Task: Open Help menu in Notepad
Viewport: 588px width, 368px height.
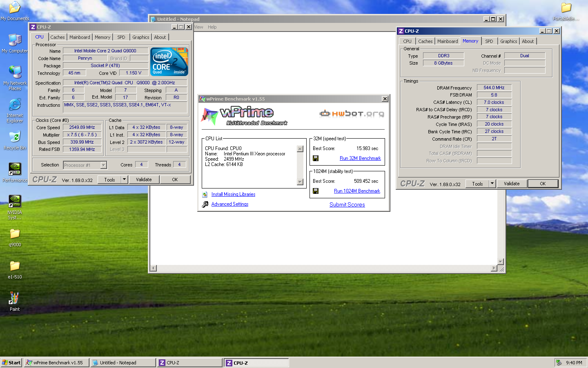Action: click(x=212, y=27)
